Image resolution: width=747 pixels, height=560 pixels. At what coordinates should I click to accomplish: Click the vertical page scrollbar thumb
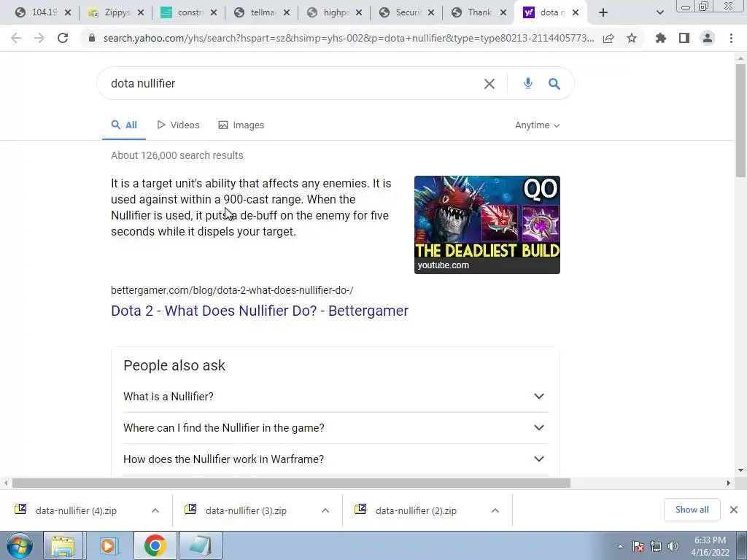[x=740, y=119]
